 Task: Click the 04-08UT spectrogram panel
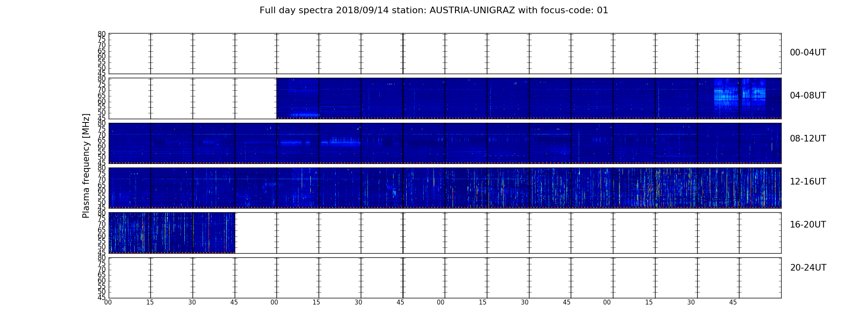[x=445, y=98]
